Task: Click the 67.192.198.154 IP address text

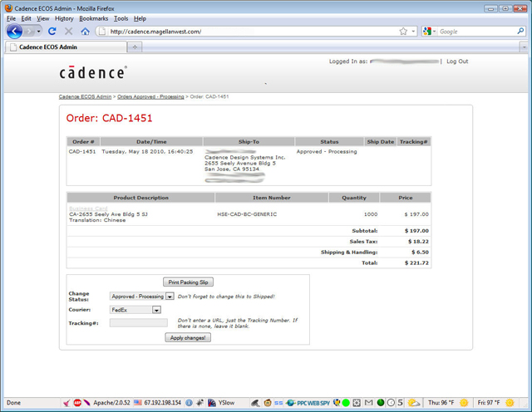Action: pos(163,403)
